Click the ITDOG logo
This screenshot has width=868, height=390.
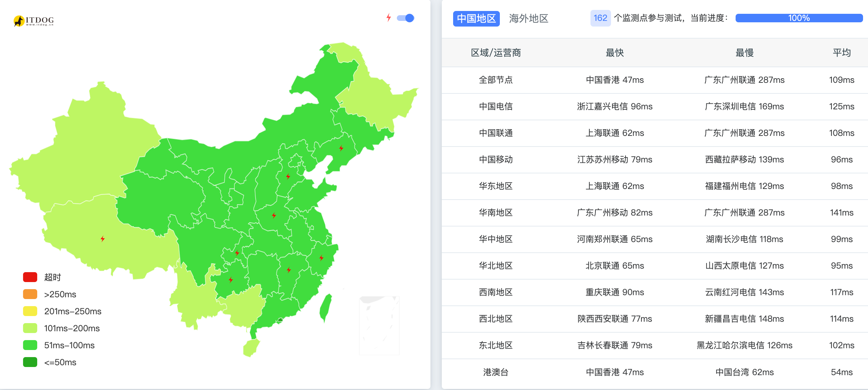34,21
